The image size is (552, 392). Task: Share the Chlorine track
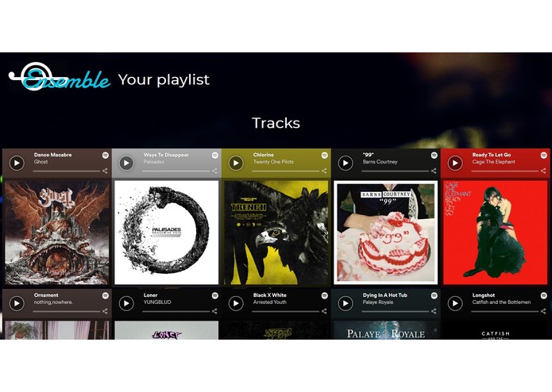click(x=324, y=171)
